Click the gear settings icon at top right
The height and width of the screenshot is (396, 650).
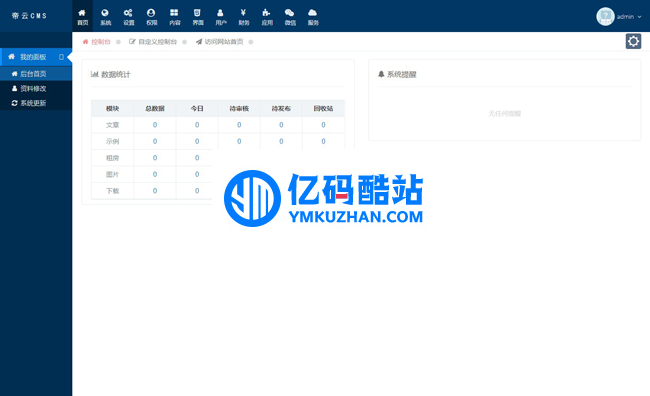coord(633,41)
